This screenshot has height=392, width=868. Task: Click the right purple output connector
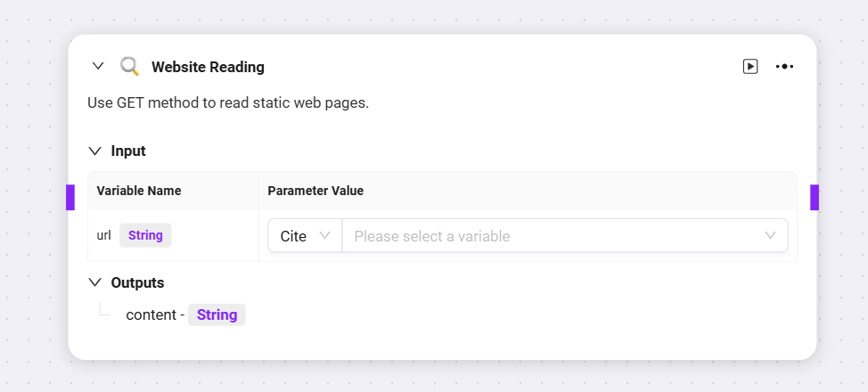coord(815,197)
